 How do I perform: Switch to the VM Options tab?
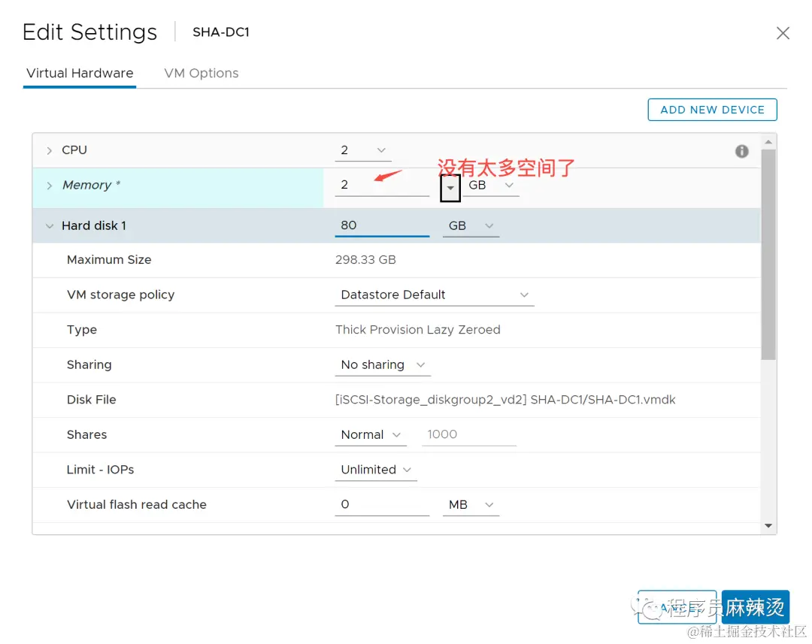(x=201, y=73)
